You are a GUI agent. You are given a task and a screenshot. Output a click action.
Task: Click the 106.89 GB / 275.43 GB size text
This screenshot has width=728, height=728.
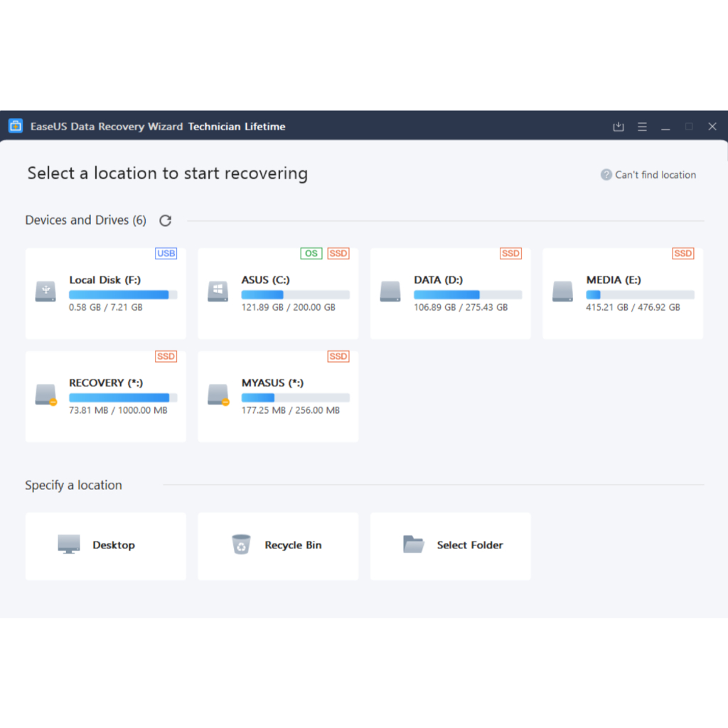[x=461, y=307]
